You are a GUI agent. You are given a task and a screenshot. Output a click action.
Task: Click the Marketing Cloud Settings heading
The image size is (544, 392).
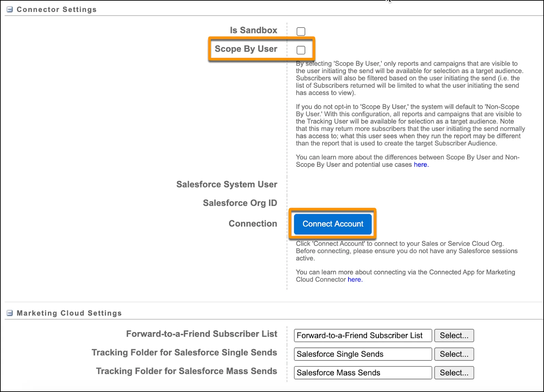point(69,313)
